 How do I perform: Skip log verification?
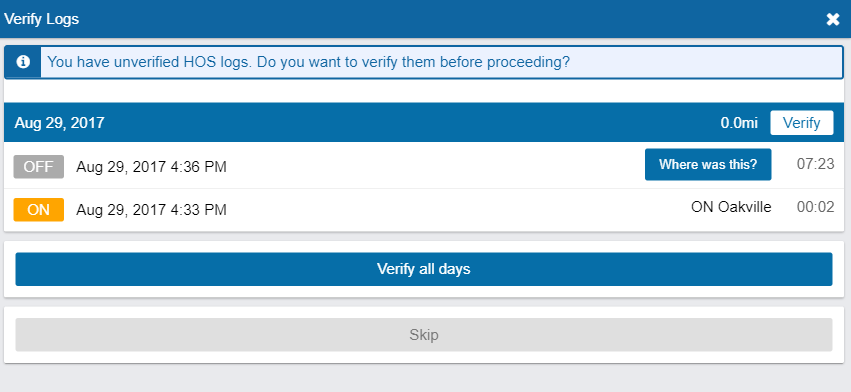pyautogui.click(x=423, y=334)
